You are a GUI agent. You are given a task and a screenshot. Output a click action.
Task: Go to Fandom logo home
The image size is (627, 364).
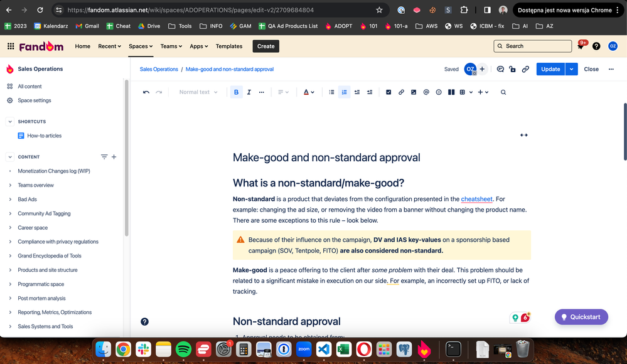41,46
